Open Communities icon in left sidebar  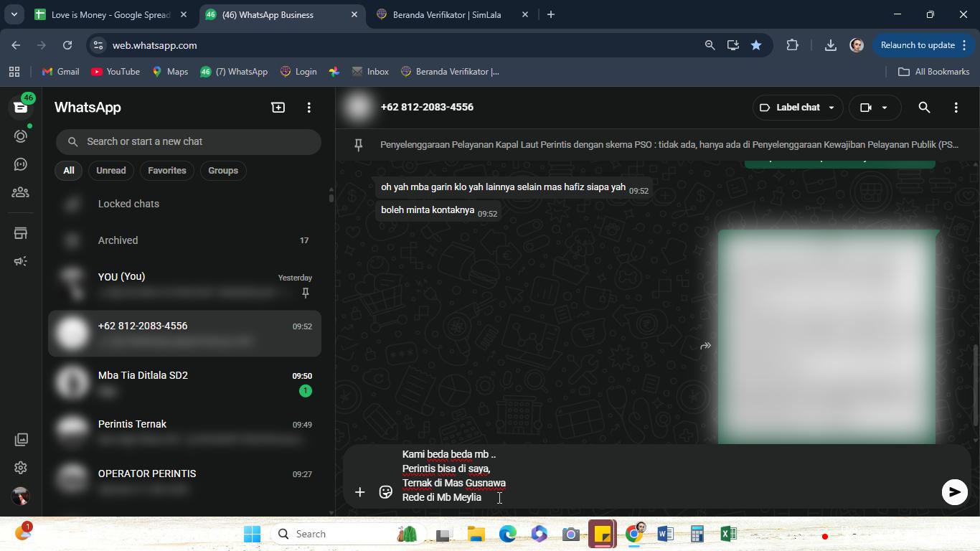20,192
